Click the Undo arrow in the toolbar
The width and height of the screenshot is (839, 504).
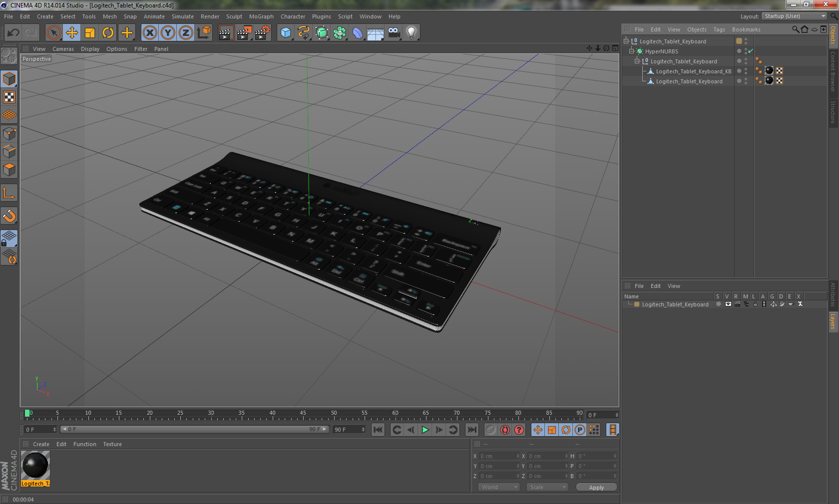tap(13, 33)
